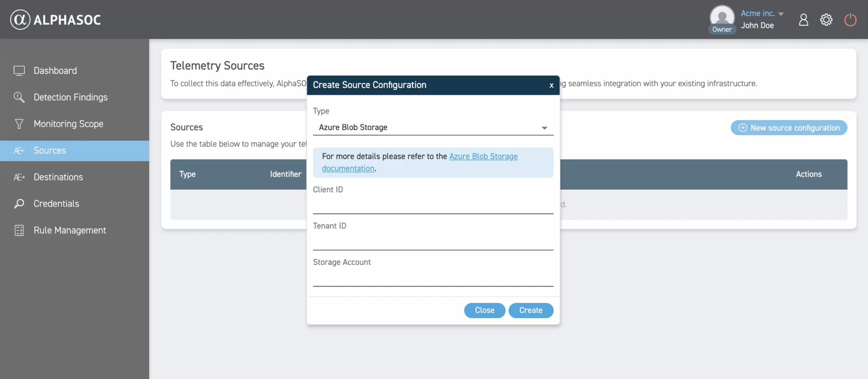Click the AlphaSOC logo icon

(20, 20)
